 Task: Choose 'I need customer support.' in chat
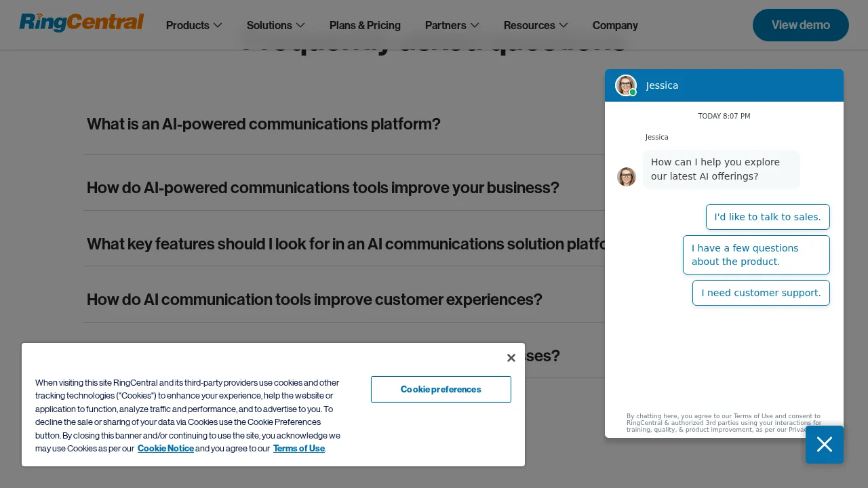[761, 293]
